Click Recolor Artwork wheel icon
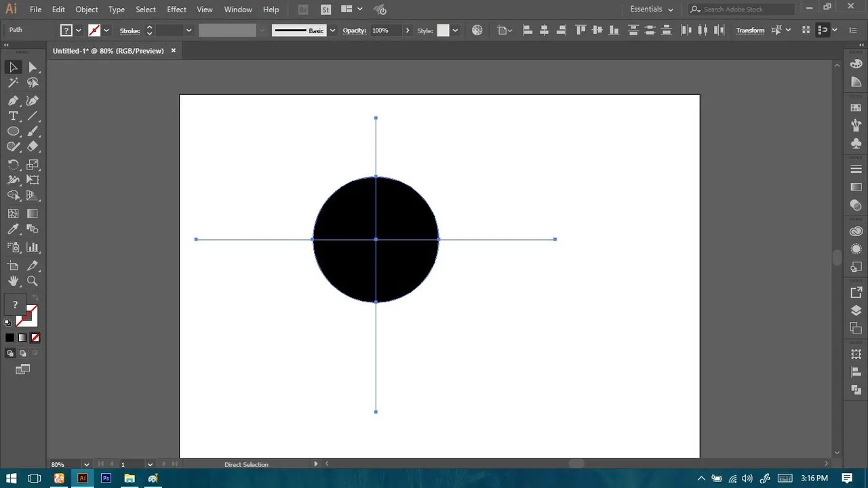Screen dimensions: 868x488 pyautogui.click(x=477, y=30)
